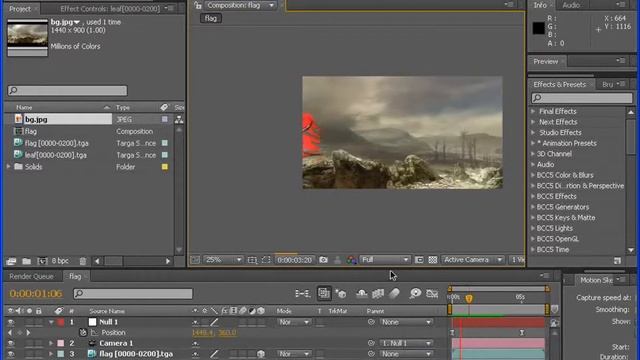Toggle the quality switch for flag layer

click(x=214, y=354)
